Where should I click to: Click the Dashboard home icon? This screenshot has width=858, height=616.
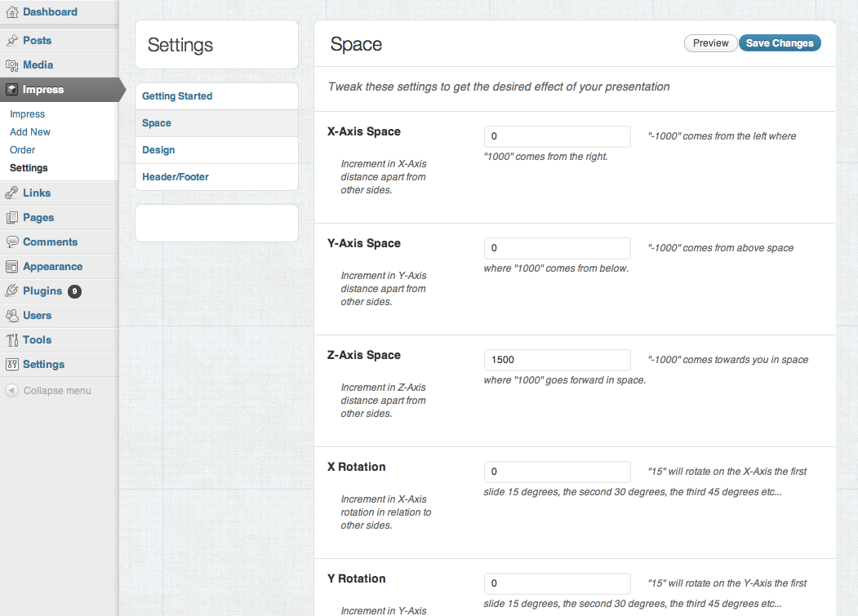(x=11, y=12)
